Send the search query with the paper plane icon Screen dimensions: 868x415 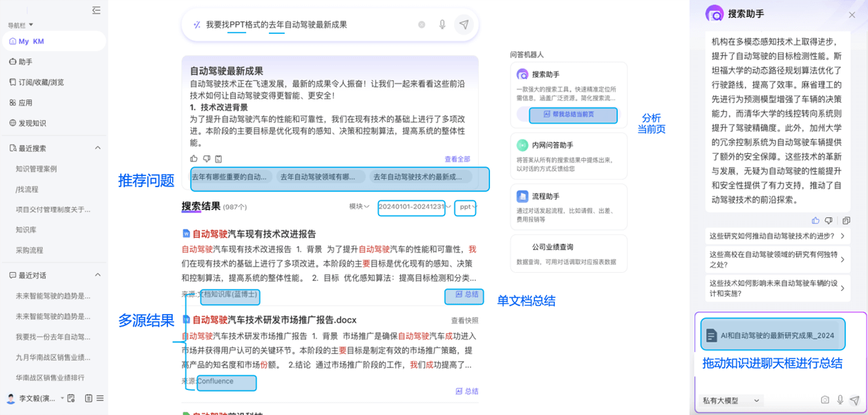click(464, 25)
